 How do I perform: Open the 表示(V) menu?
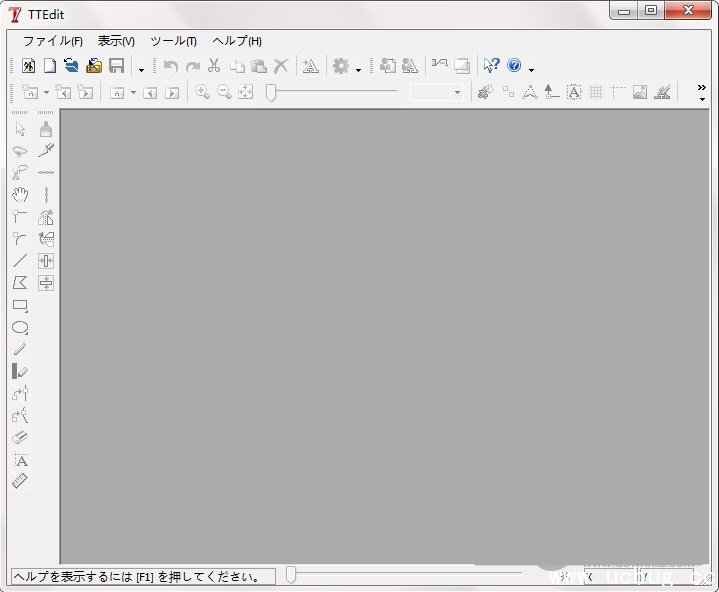116,41
